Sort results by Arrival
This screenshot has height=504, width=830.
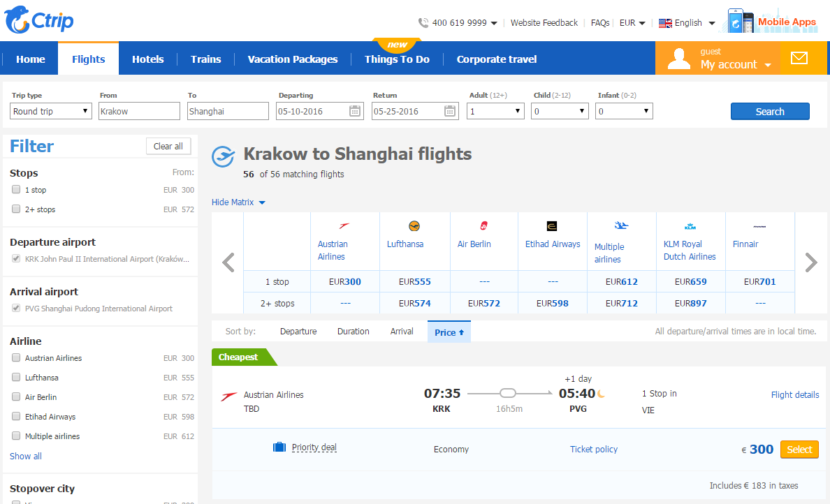click(402, 331)
